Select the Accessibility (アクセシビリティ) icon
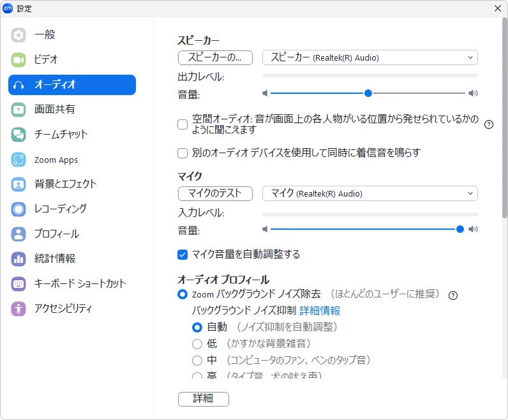The width and height of the screenshot is (508, 420). coord(19,308)
